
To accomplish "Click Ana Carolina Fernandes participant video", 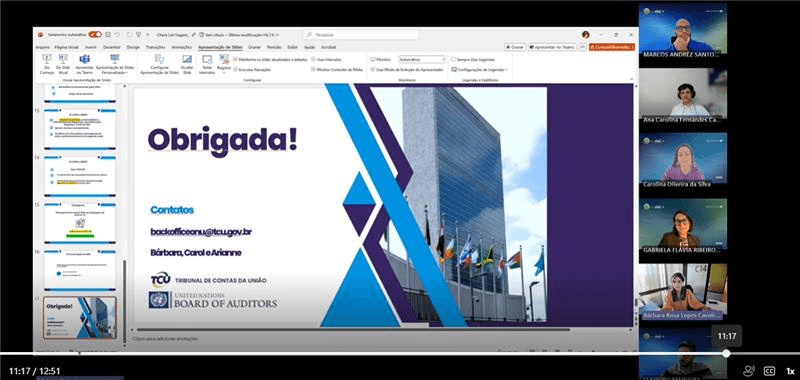I will [x=683, y=96].
